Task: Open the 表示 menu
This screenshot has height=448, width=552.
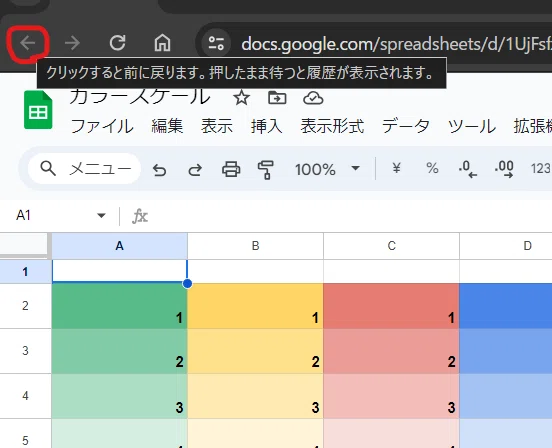Action: click(217, 126)
